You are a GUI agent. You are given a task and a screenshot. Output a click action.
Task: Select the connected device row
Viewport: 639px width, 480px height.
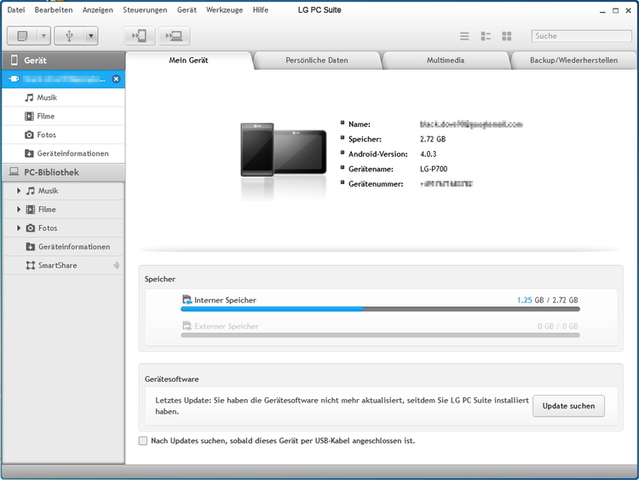click(64, 79)
